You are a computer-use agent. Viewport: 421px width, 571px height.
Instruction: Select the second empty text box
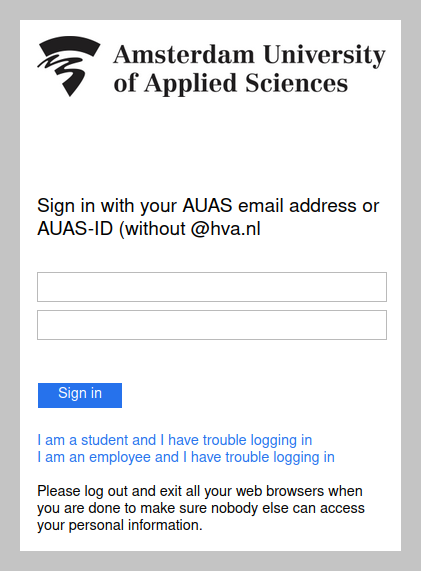click(x=212, y=325)
